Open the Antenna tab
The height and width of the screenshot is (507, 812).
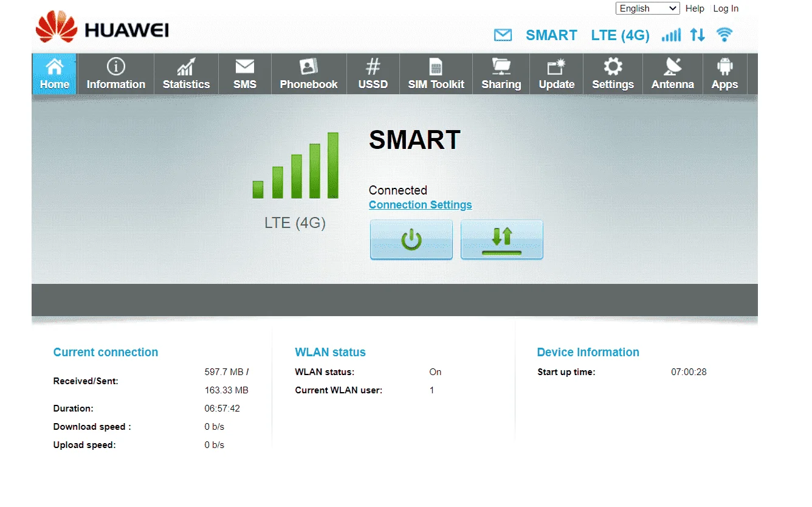click(673, 74)
